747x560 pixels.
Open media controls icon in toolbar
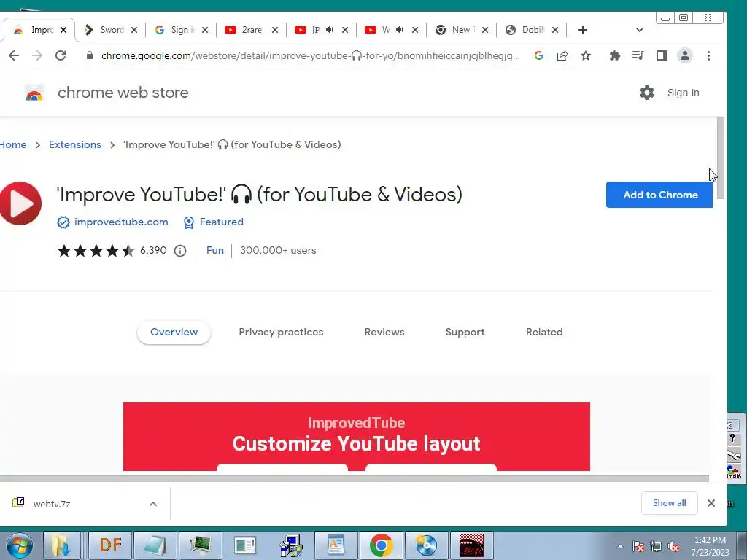[638, 55]
